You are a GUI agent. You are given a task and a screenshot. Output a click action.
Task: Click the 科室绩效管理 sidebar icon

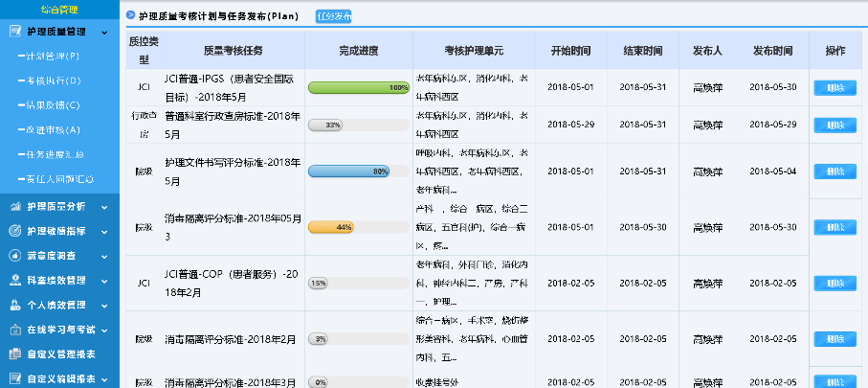pos(15,281)
